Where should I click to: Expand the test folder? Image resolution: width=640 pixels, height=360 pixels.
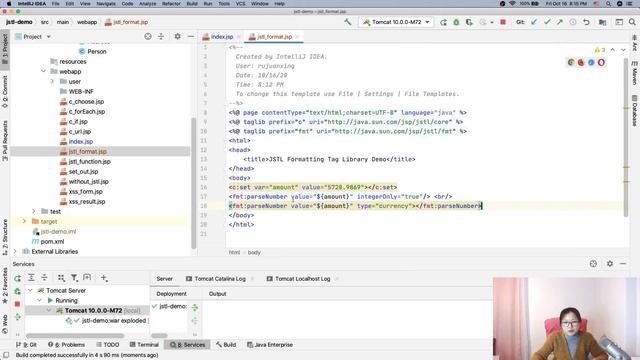click(33, 211)
